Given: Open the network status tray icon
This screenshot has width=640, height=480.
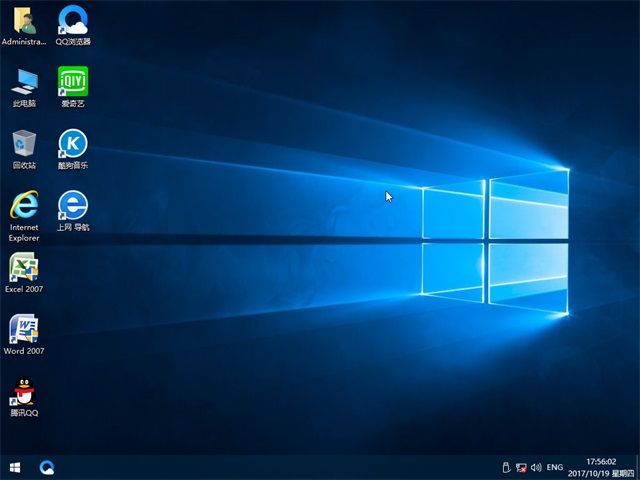Looking at the screenshot, I should (521, 467).
